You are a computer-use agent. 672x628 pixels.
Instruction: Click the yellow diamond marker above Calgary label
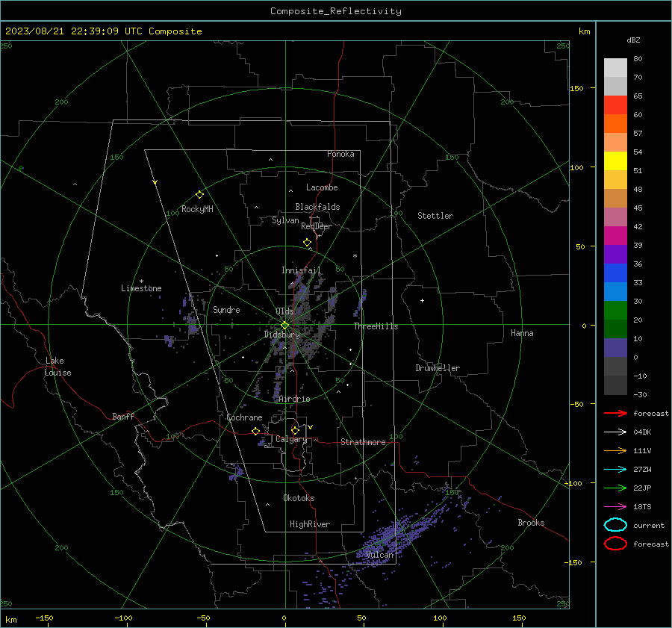point(295,430)
